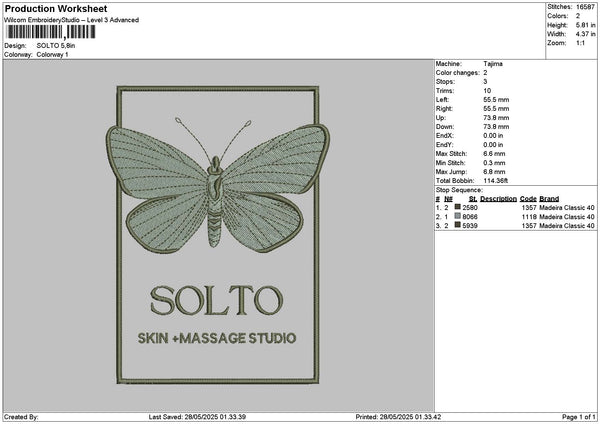
Task: Click the 'EndX:' label
Action: pyautogui.click(x=445, y=136)
